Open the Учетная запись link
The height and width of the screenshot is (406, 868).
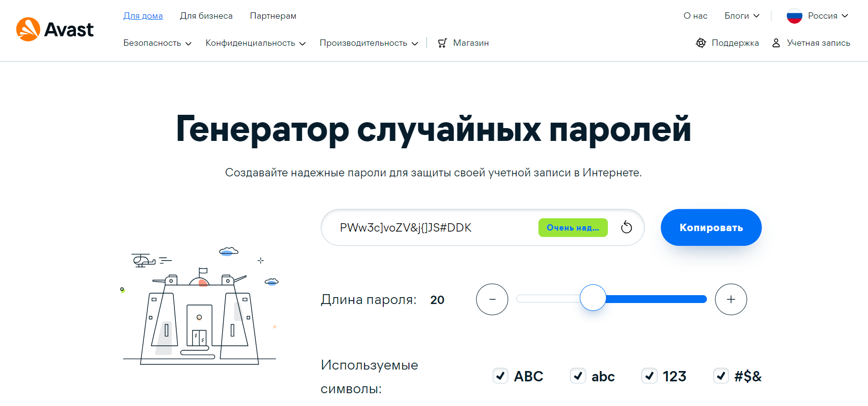click(x=811, y=43)
